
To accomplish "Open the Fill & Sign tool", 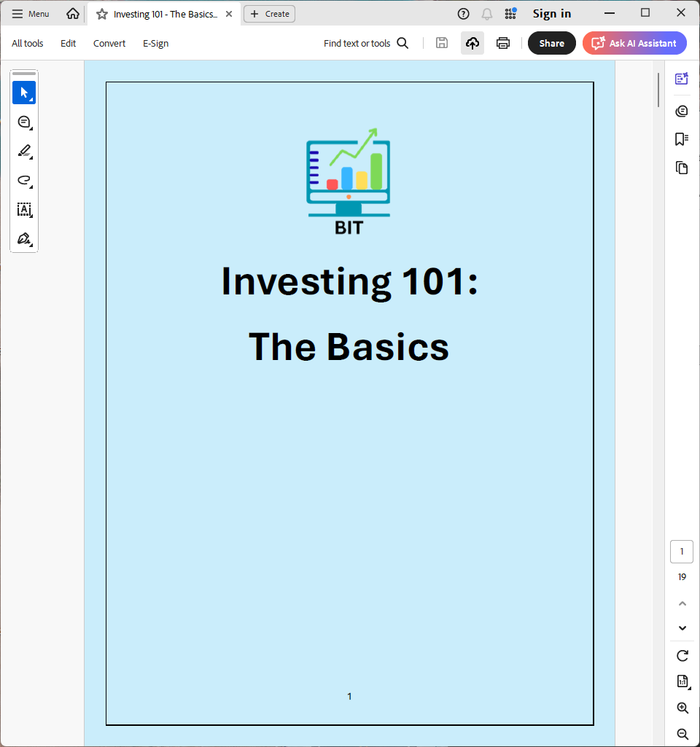I will [x=24, y=238].
